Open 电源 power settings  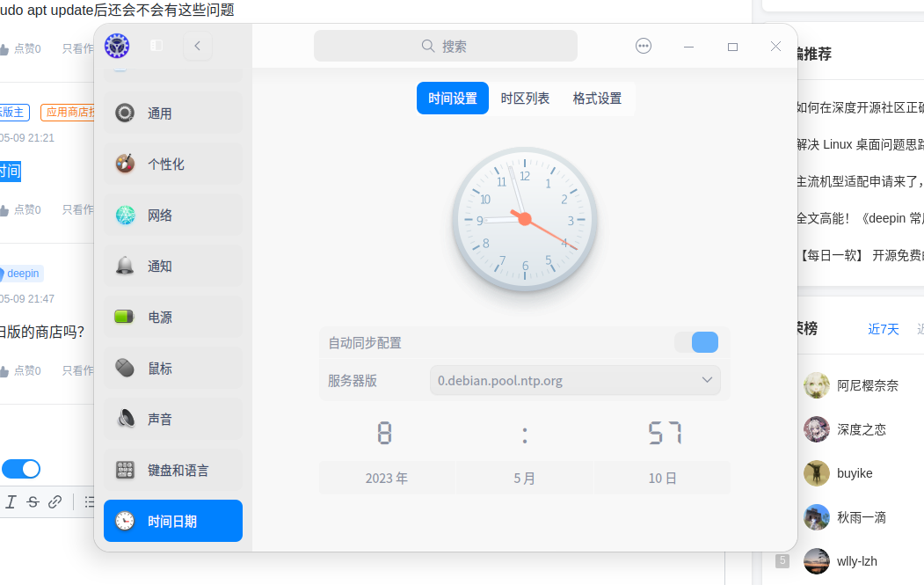(173, 318)
